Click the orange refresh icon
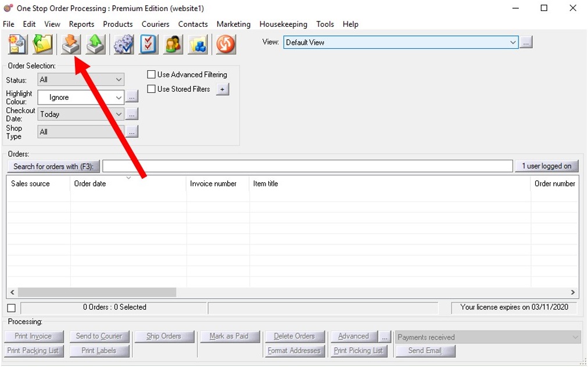This screenshot has width=588, height=367. (x=226, y=44)
